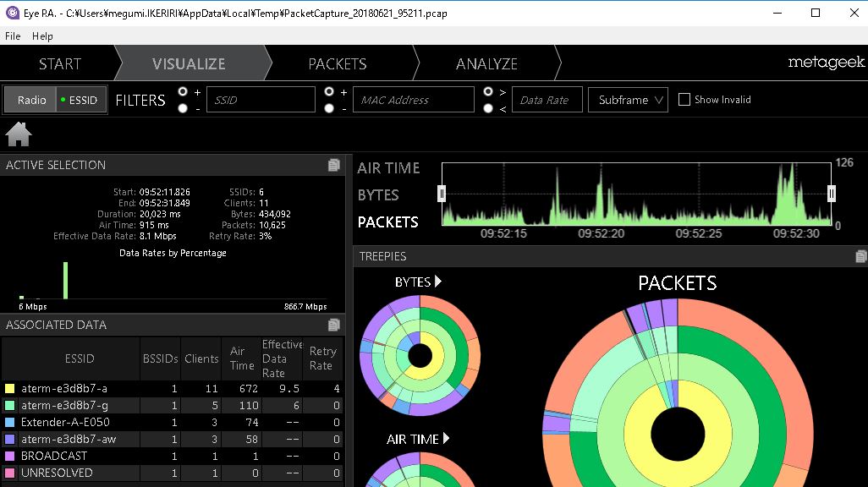Copy the Treepies panel
The width and height of the screenshot is (868, 487).
(x=860, y=256)
